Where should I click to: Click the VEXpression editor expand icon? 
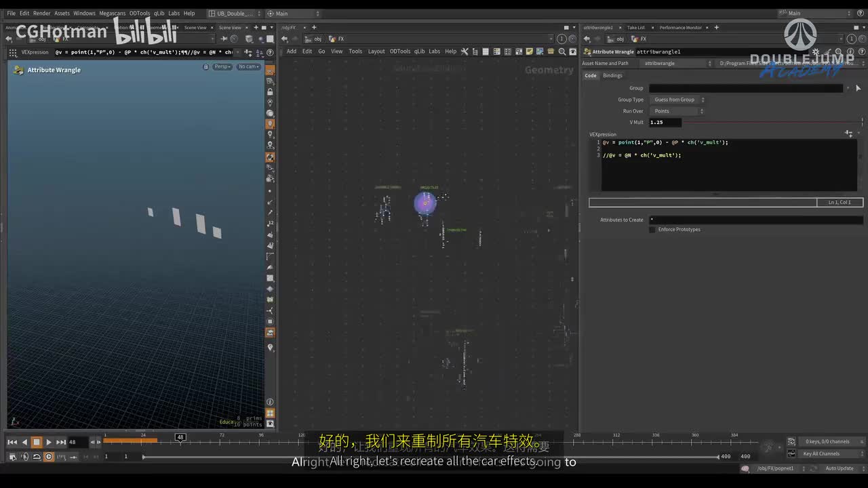point(848,134)
